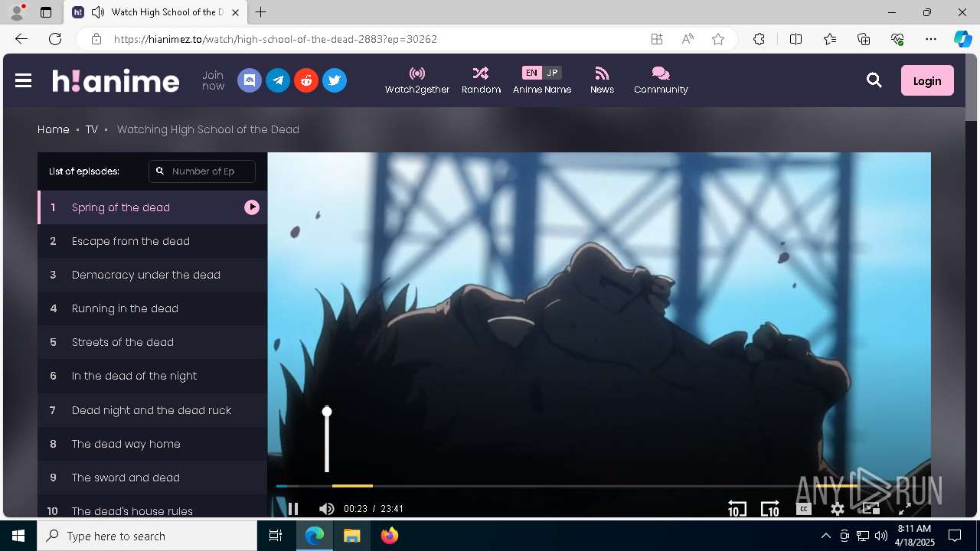Screen dimensions: 980x551
Task: Adjust the vertical volume slider
Action: pos(327,440)
